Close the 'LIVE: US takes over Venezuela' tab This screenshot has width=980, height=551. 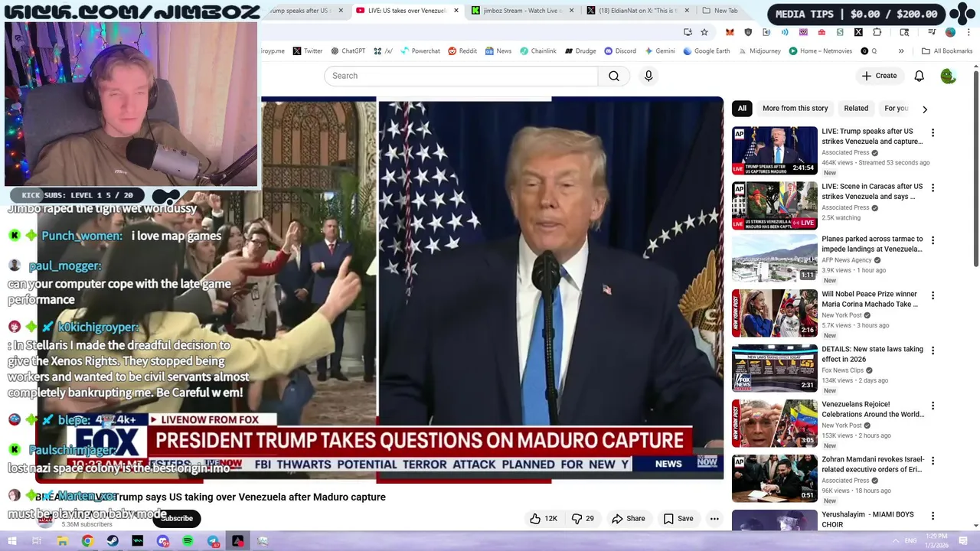pos(456,11)
